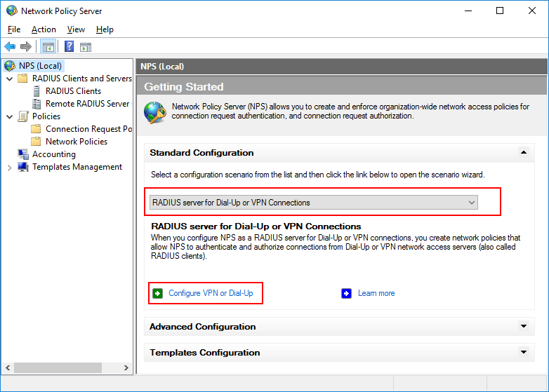Screen dimensions: 549x392
Task: Close the Network Policy Server window
Action: [532, 11]
